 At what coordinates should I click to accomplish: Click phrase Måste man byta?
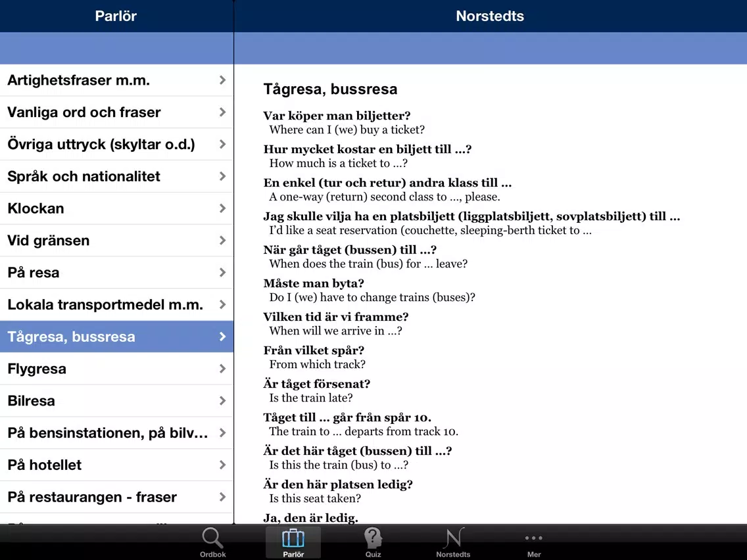[x=314, y=283]
